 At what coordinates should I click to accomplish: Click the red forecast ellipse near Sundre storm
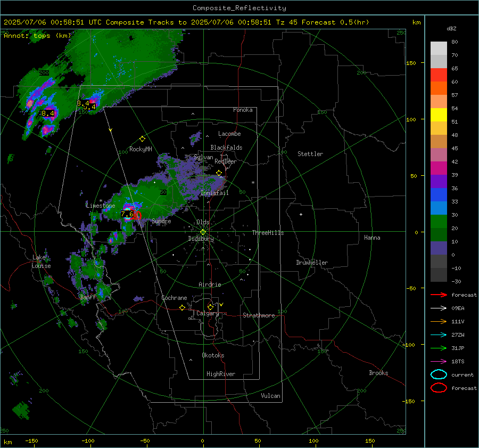[x=137, y=215]
